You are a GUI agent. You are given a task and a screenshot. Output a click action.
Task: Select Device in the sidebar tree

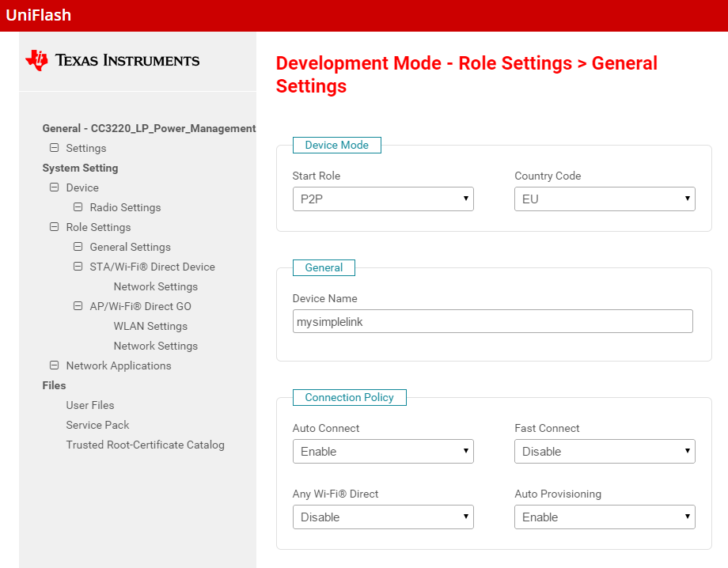tap(82, 187)
